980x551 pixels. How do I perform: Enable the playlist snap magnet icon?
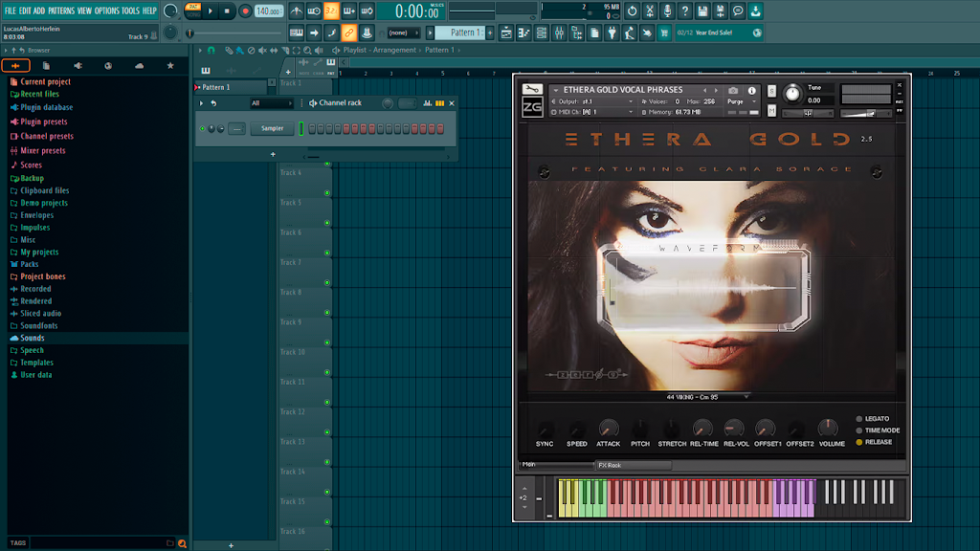212,51
